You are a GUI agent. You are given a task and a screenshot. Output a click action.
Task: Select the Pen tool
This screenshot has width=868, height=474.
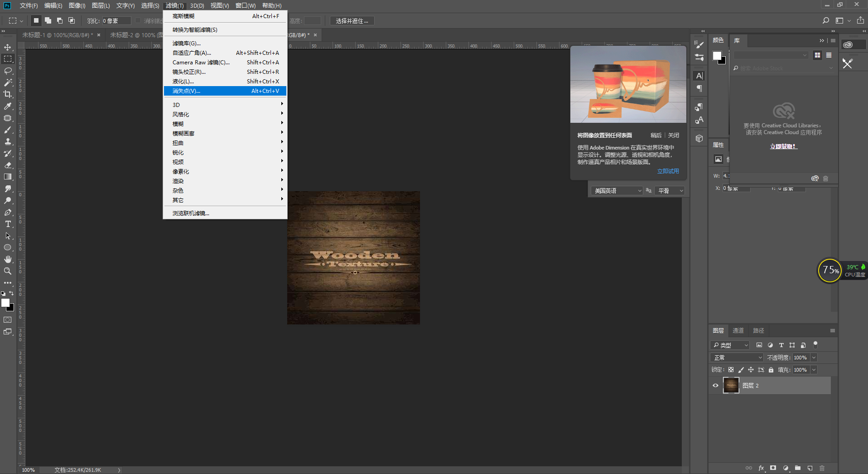8,212
